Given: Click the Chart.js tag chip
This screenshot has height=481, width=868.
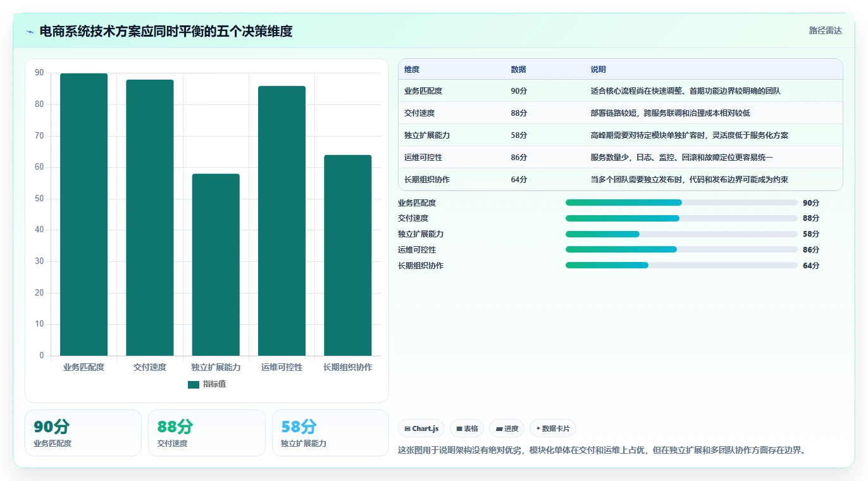Looking at the screenshot, I should click(421, 428).
